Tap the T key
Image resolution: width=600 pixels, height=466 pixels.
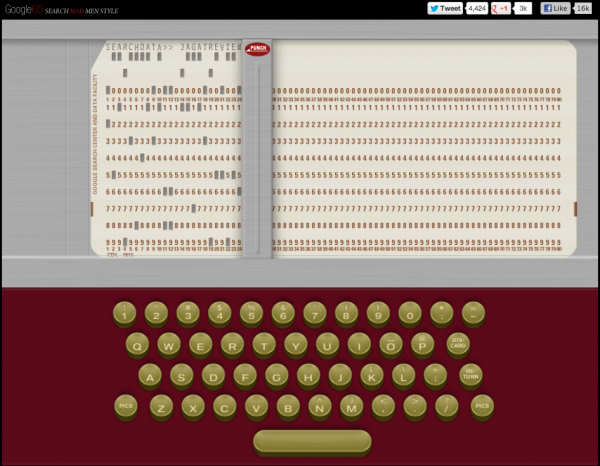point(264,345)
